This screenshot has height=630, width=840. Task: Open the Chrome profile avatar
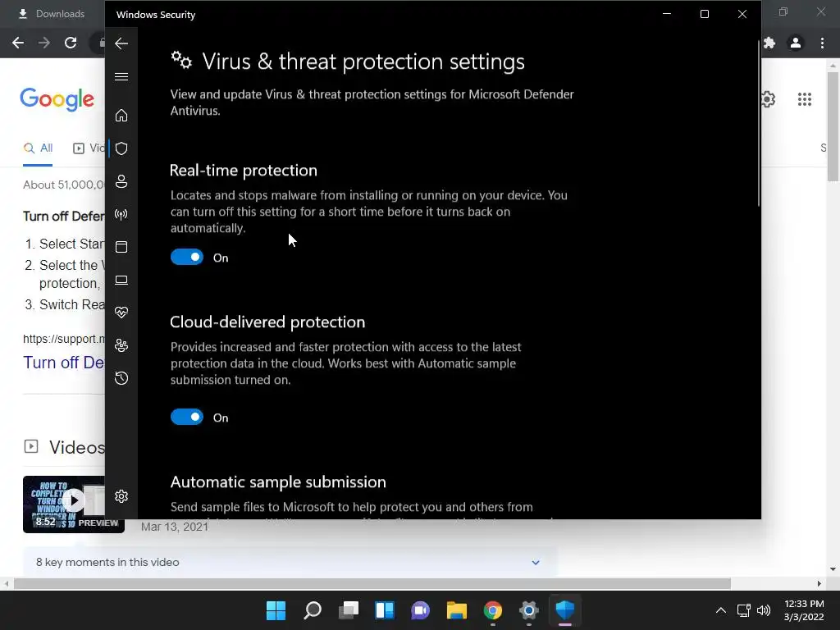796,43
